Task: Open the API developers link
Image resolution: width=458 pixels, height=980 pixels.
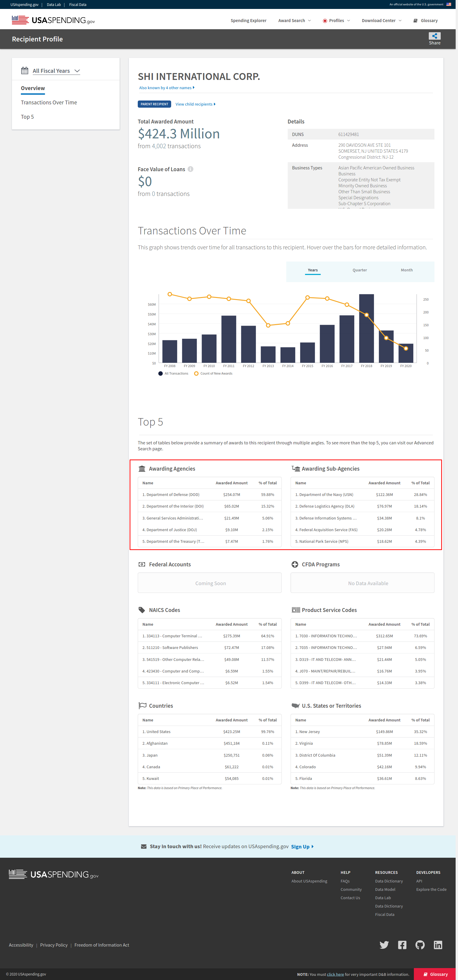Action: pyautogui.click(x=419, y=881)
